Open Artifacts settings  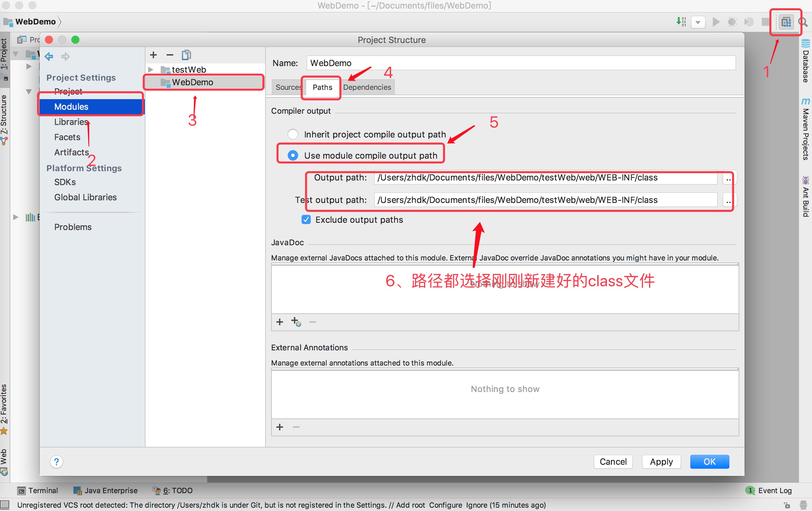(71, 152)
